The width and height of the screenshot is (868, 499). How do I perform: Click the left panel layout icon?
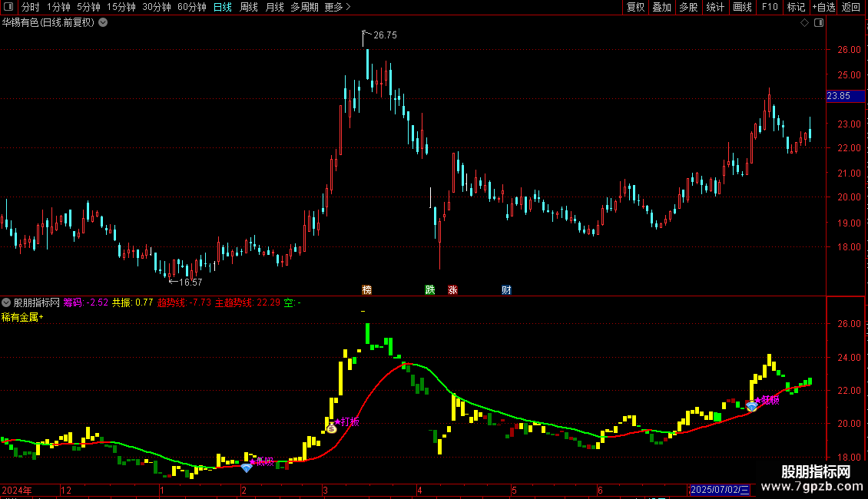coord(8,7)
